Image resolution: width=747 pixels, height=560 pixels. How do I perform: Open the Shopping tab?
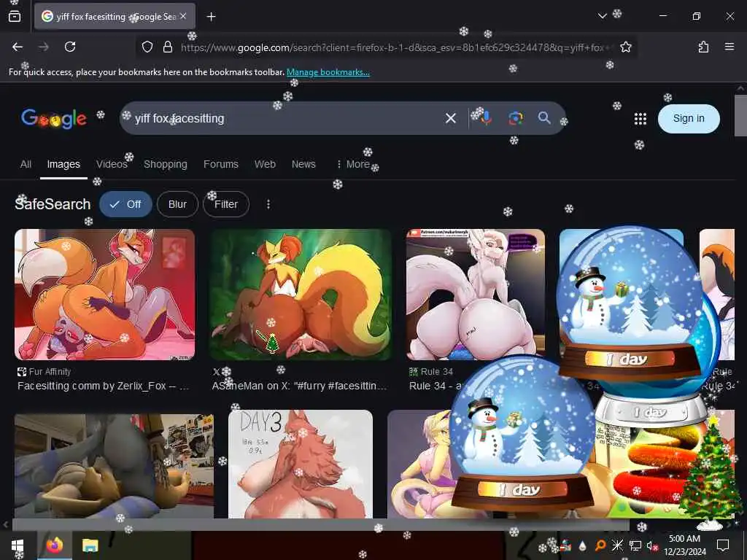pyautogui.click(x=166, y=164)
